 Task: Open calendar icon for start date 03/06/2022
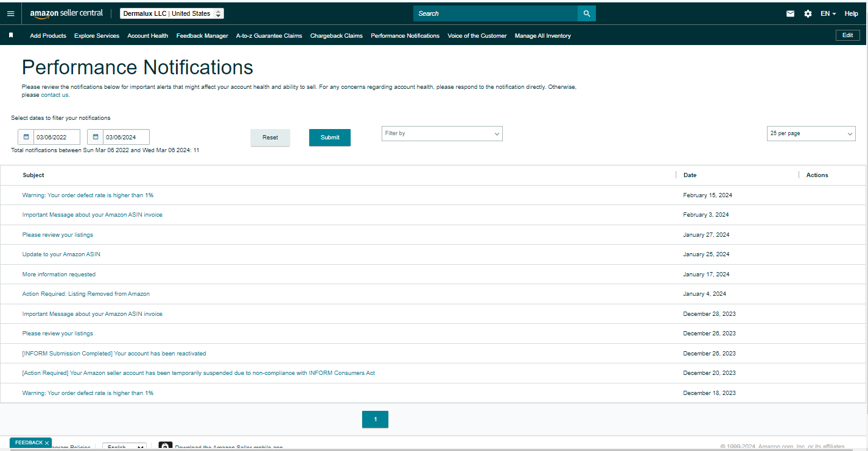(26, 137)
